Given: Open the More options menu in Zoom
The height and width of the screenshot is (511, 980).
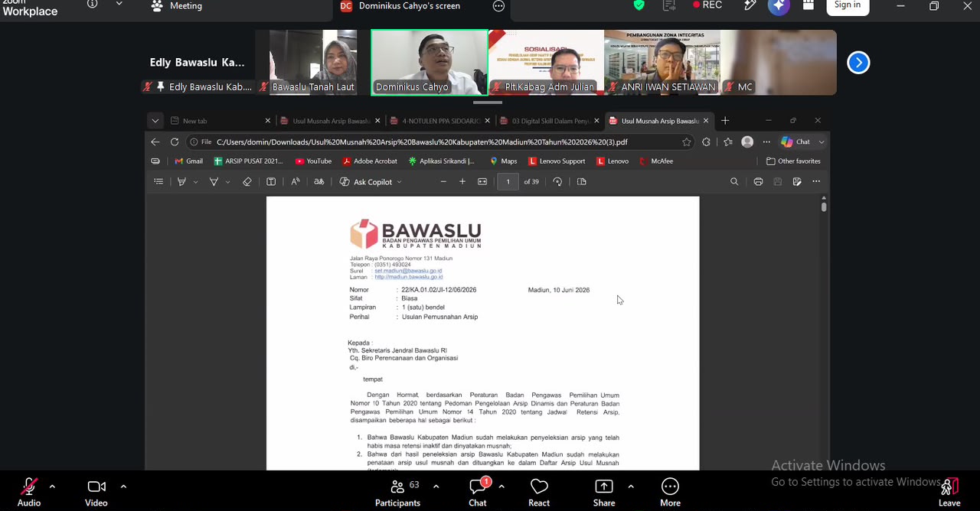Looking at the screenshot, I should [670, 492].
